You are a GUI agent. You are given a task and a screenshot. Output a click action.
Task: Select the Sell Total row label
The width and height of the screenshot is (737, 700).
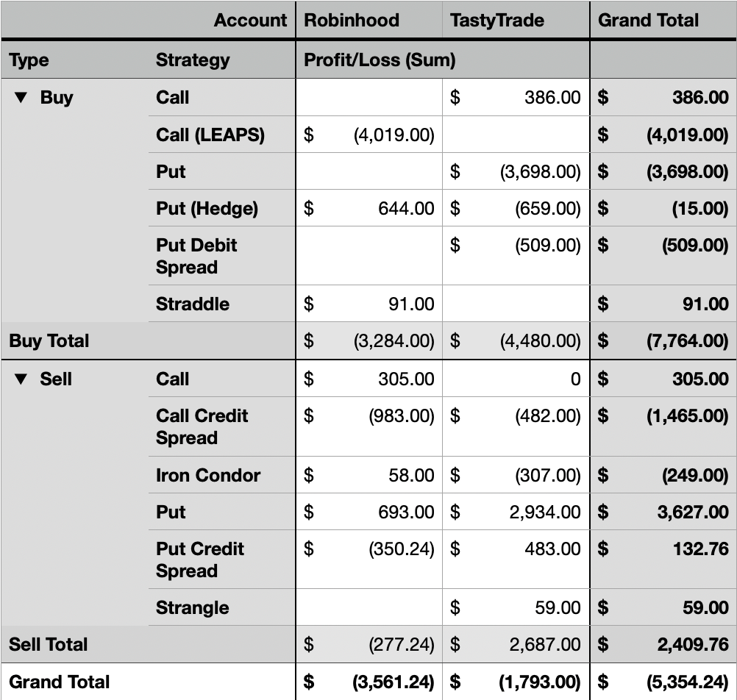49,645
